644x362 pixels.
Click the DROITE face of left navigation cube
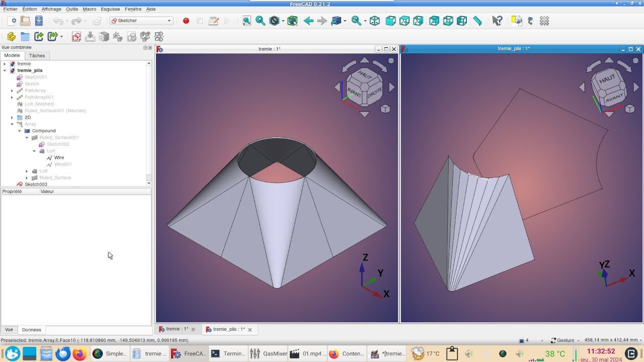click(374, 94)
